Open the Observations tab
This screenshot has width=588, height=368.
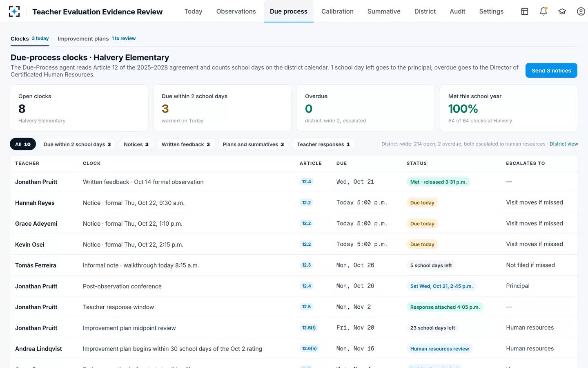[236, 11]
